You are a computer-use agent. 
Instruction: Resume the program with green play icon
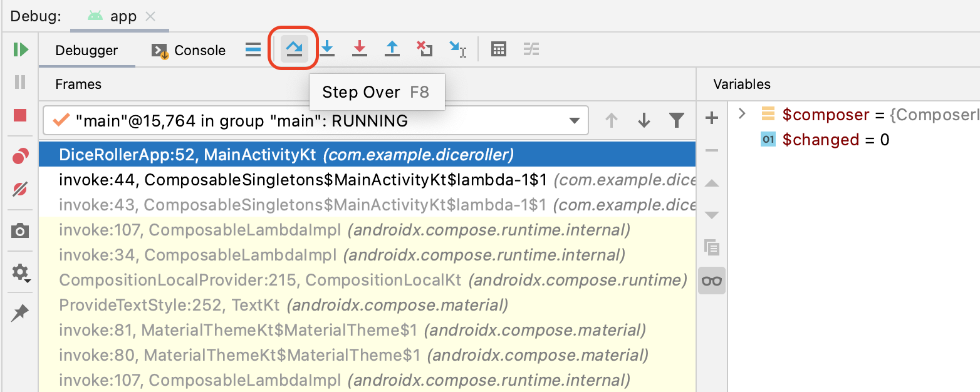pos(21,49)
